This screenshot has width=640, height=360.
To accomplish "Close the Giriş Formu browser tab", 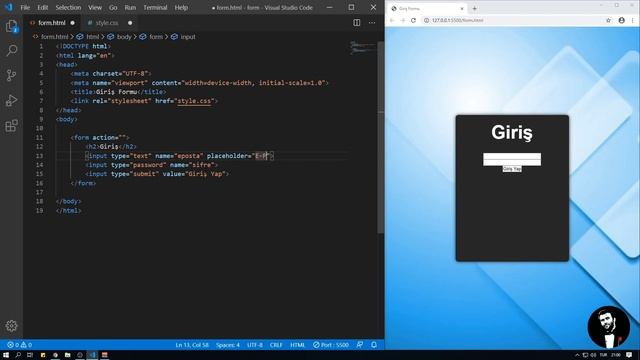I will pyautogui.click(x=462, y=8).
